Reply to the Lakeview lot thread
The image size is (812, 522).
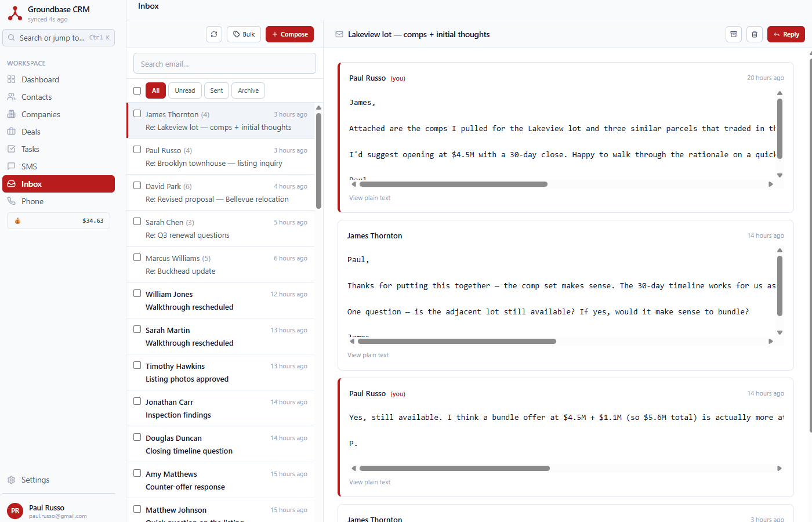[786, 34]
